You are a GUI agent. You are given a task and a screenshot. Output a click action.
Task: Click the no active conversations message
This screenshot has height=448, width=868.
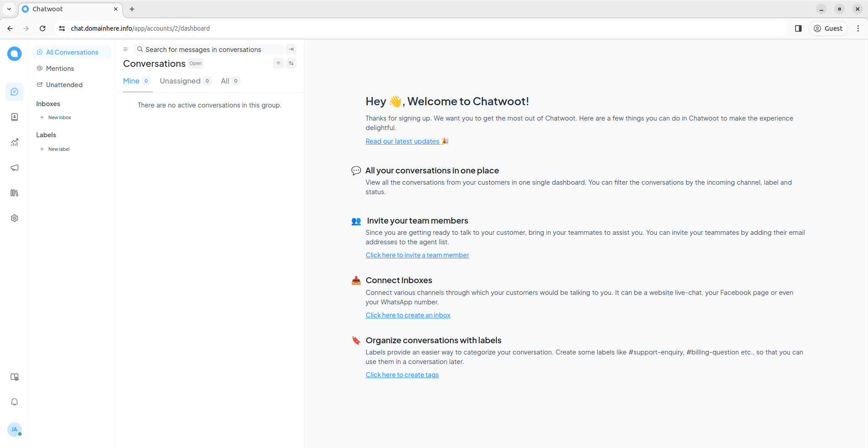click(209, 105)
